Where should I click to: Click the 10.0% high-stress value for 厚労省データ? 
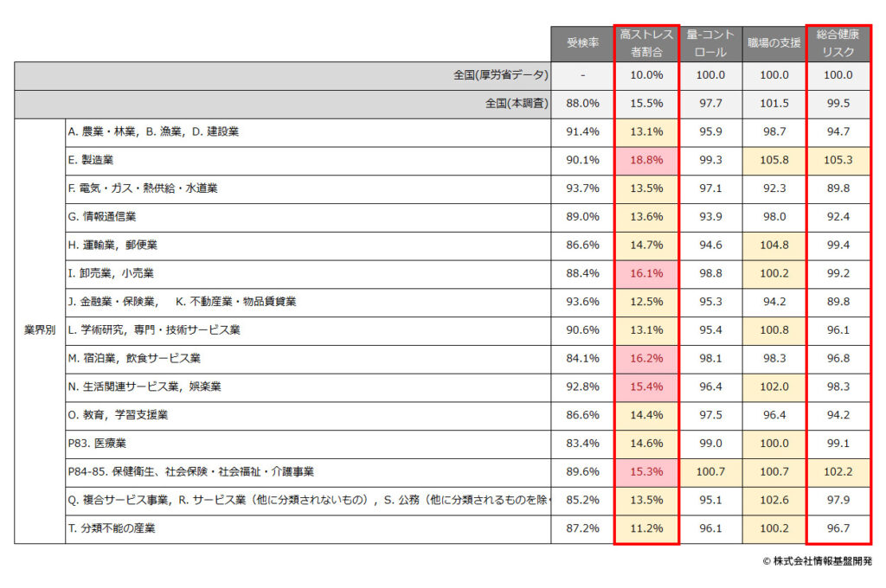tap(646, 75)
